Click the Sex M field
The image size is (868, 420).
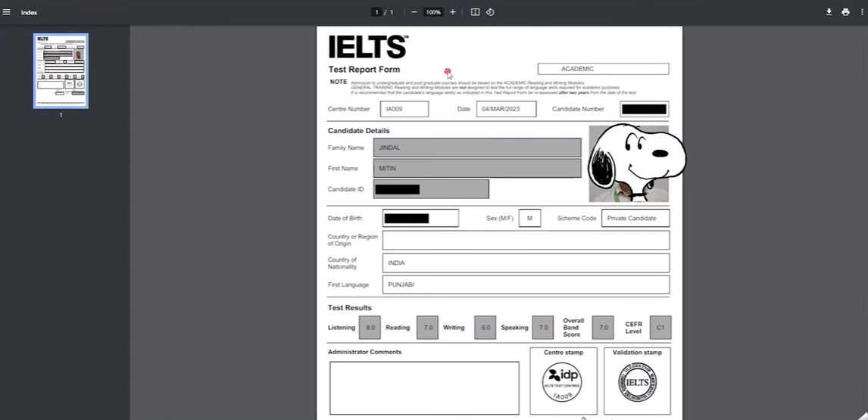[529, 218]
